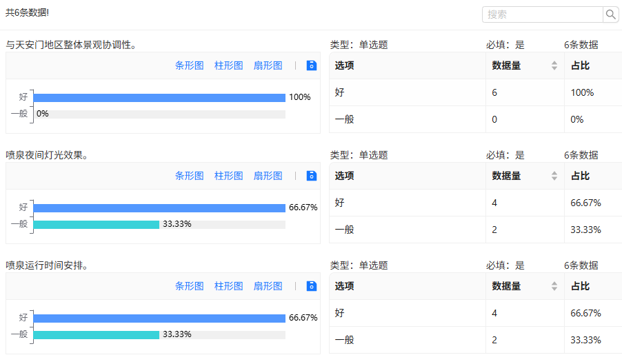The image size is (622, 364).
Task: Switch first chart to 柱形图
Action: click(229, 65)
